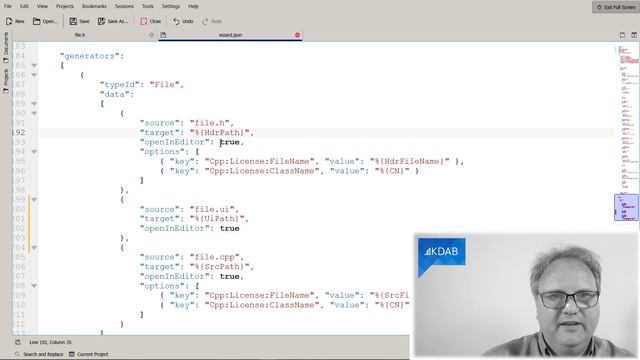This screenshot has height=360, width=640.
Task: Open the Edit menu
Action: [x=24, y=6]
